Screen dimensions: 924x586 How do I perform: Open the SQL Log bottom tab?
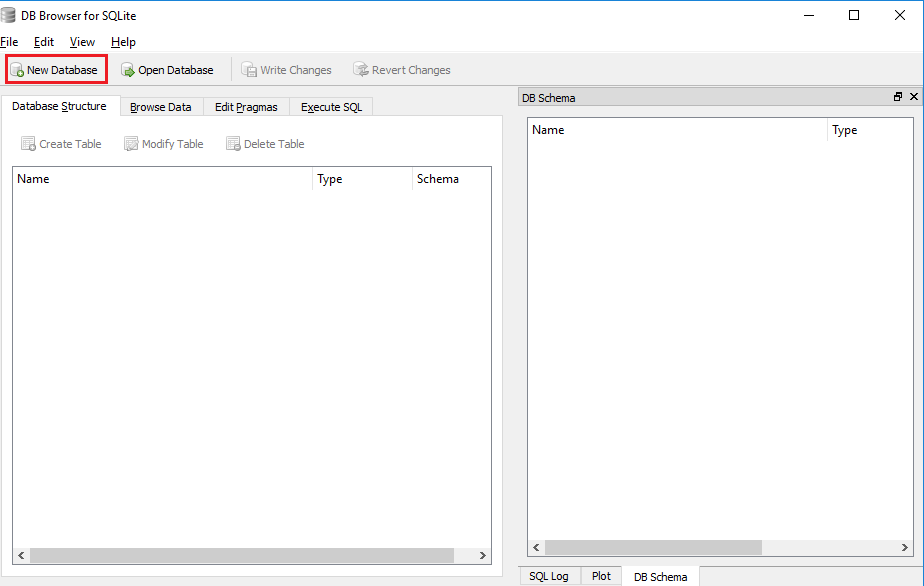click(x=549, y=576)
